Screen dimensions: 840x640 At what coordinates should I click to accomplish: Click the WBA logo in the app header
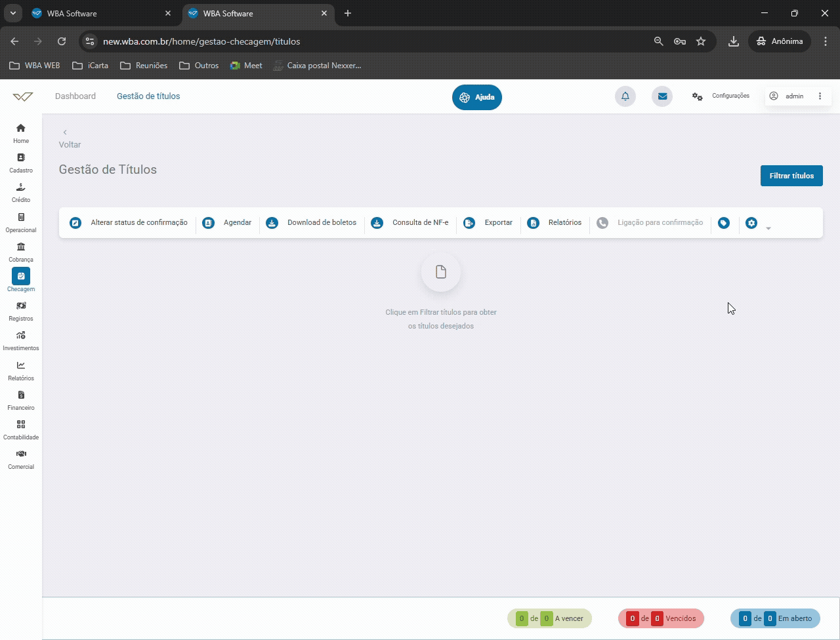coord(23,97)
